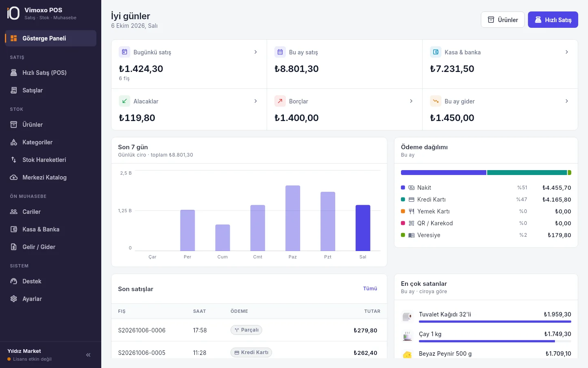Click the card icon next to Kredi Kartı
The width and height of the screenshot is (588, 368).
click(x=412, y=200)
